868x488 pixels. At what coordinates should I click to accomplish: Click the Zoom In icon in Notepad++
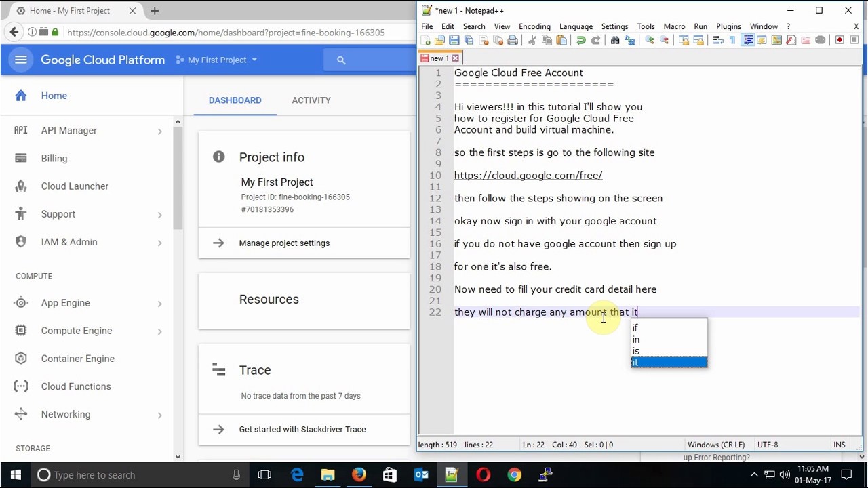(x=649, y=41)
